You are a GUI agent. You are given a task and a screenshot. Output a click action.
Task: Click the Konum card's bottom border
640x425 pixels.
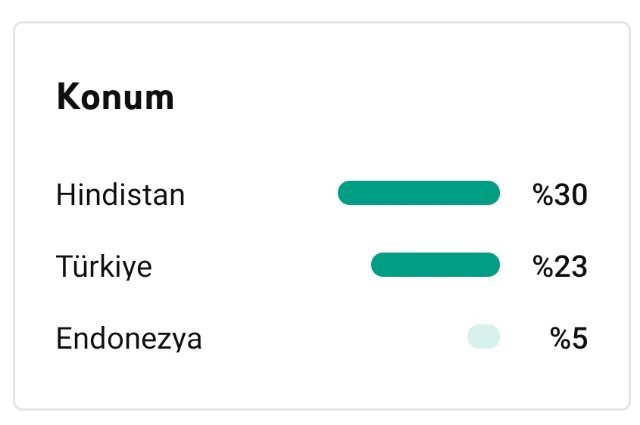(322, 408)
